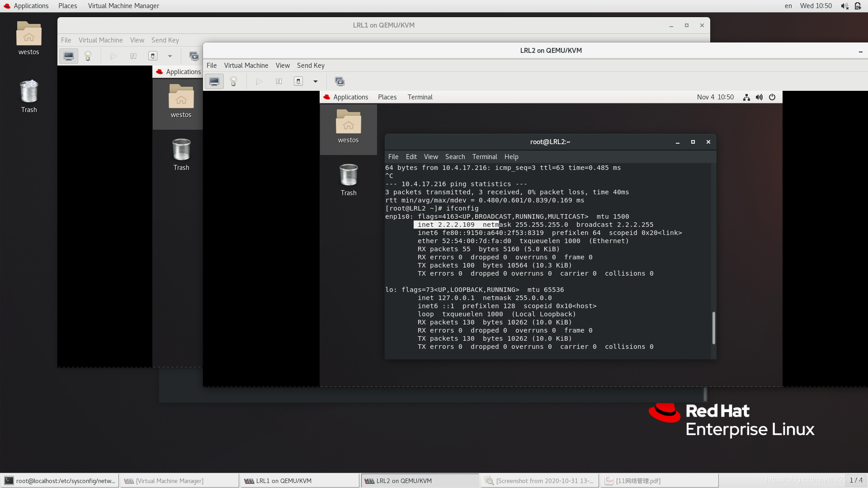Viewport: 868px width, 488px height.
Task: Open the terminal's View menu
Action: (x=431, y=157)
